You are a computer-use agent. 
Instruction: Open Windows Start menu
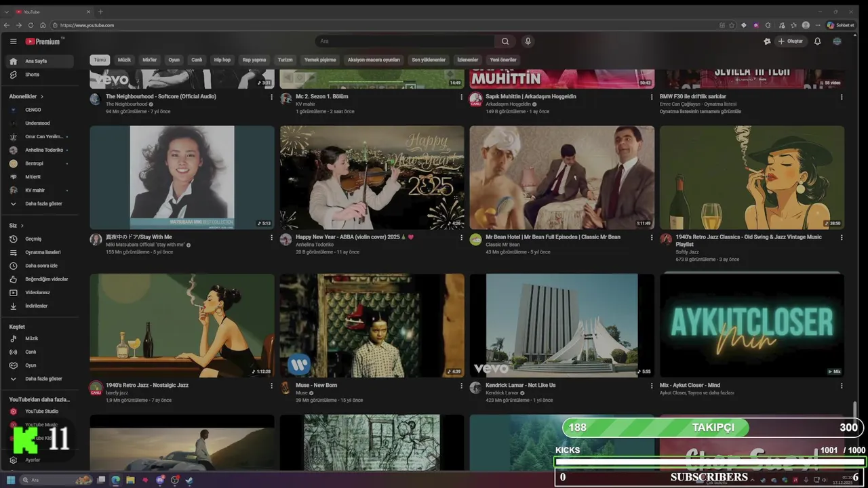coord(11,480)
